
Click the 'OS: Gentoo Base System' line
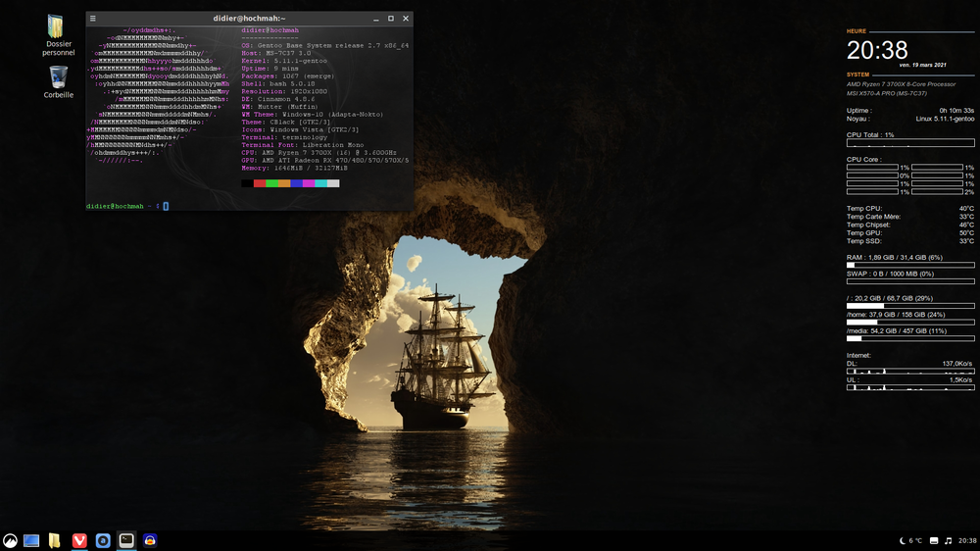(x=325, y=46)
